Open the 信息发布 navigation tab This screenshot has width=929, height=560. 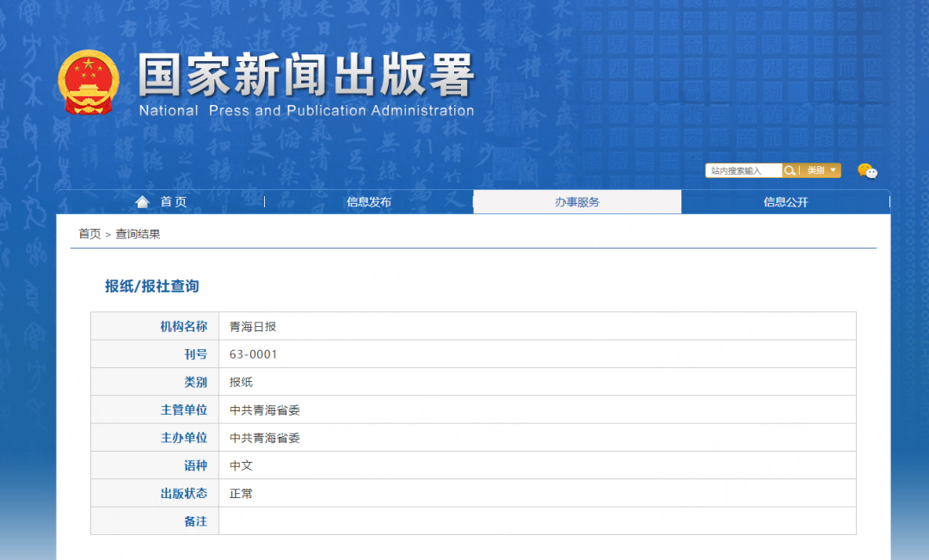(x=368, y=202)
